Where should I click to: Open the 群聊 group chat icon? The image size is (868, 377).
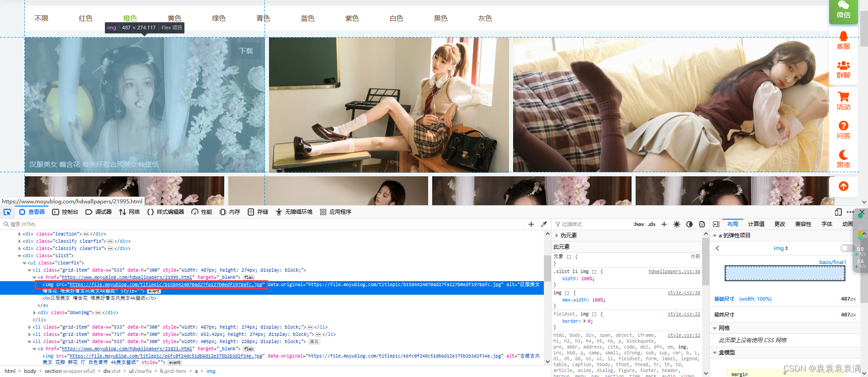pyautogui.click(x=844, y=70)
